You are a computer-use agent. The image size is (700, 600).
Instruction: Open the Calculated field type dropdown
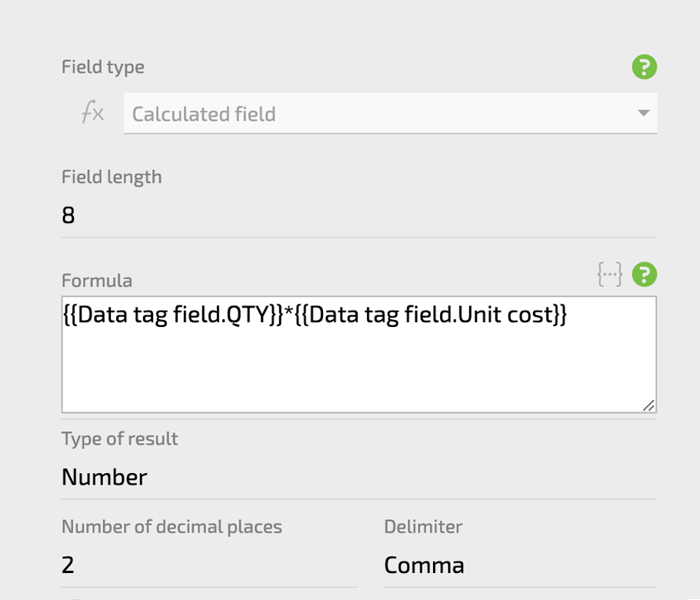click(x=390, y=113)
